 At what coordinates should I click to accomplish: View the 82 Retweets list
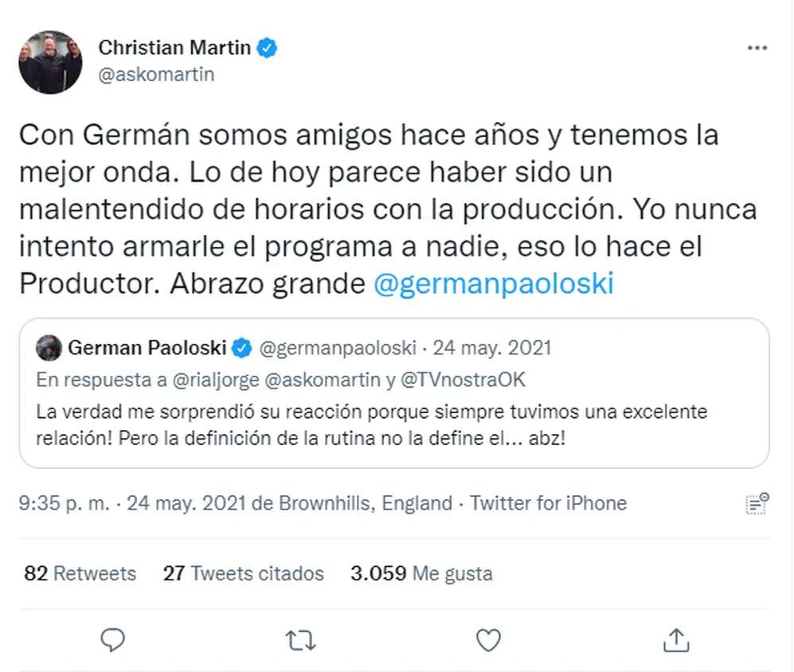point(80,573)
